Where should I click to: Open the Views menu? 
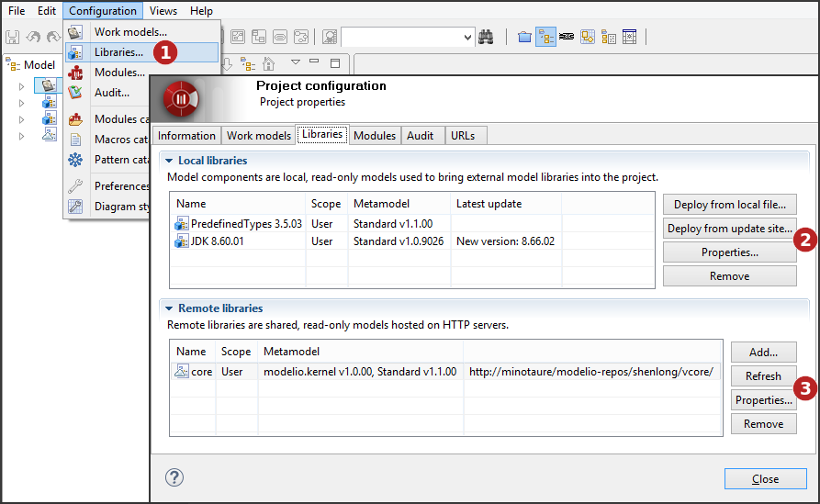click(x=163, y=11)
